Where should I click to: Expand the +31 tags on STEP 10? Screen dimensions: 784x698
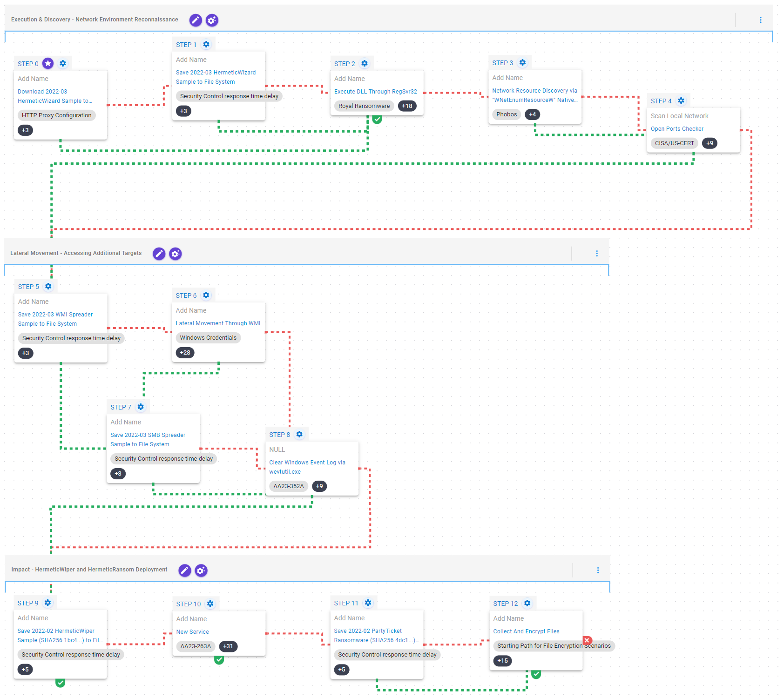[x=228, y=646]
